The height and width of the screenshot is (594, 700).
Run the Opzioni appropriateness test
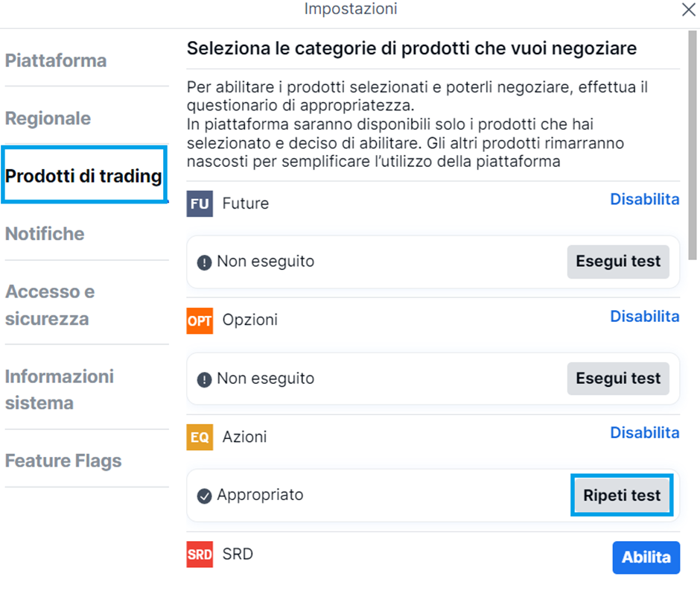tap(618, 379)
